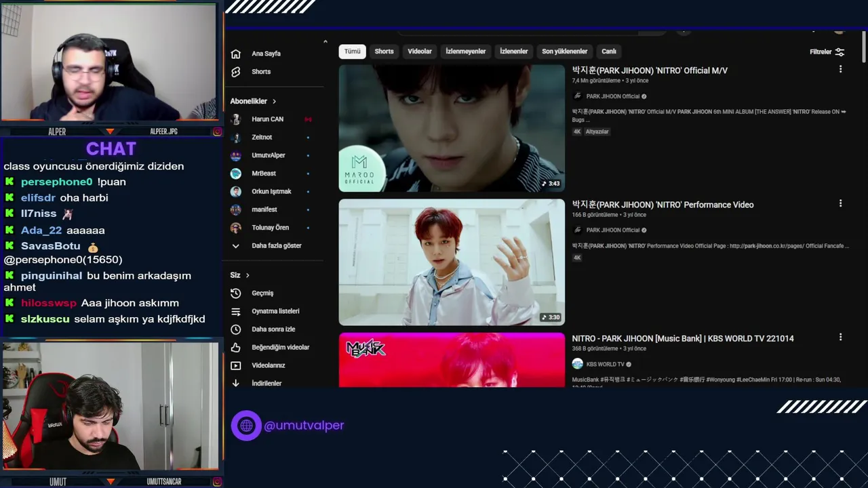Click MrBeast channel avatar
This screenshot has width=868, height=488.
tap(235, 174)
